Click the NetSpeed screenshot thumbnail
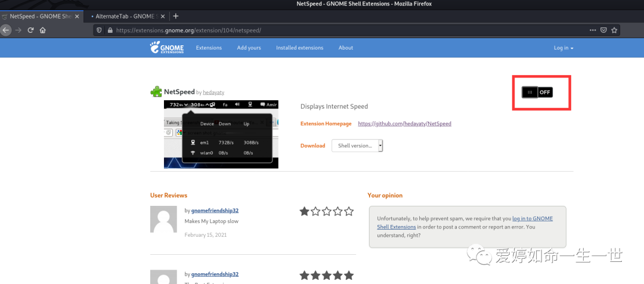Viewport: 644px width, 284px height. 221,134
